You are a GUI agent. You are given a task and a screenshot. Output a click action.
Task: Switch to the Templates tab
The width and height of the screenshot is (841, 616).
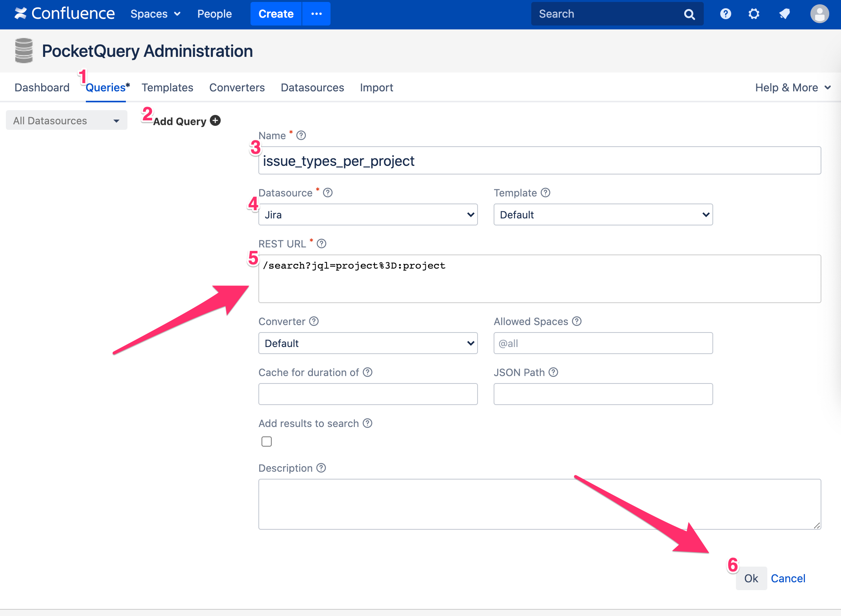point(167,87)
